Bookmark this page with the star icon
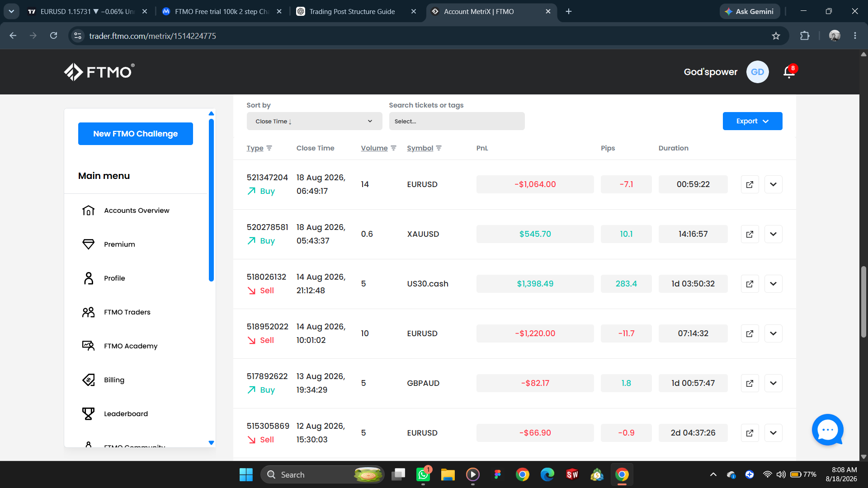 coord(776,36)
